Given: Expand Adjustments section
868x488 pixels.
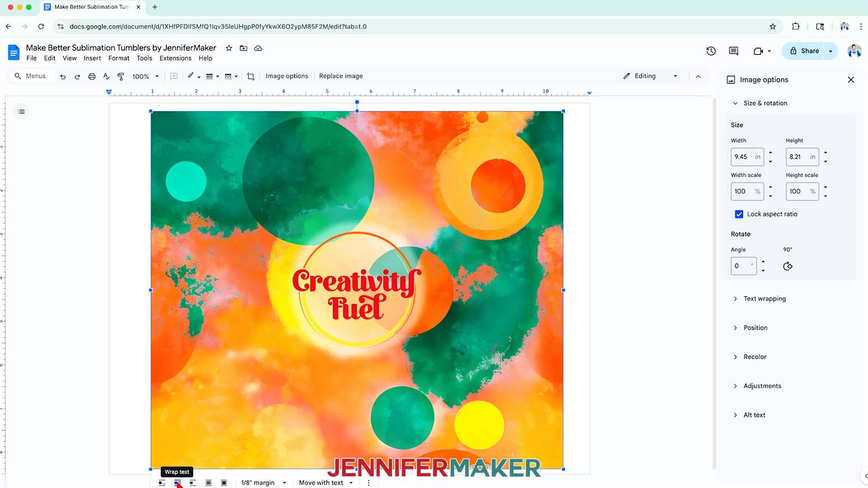Looking at the screenshot, I should coord(735,386).
